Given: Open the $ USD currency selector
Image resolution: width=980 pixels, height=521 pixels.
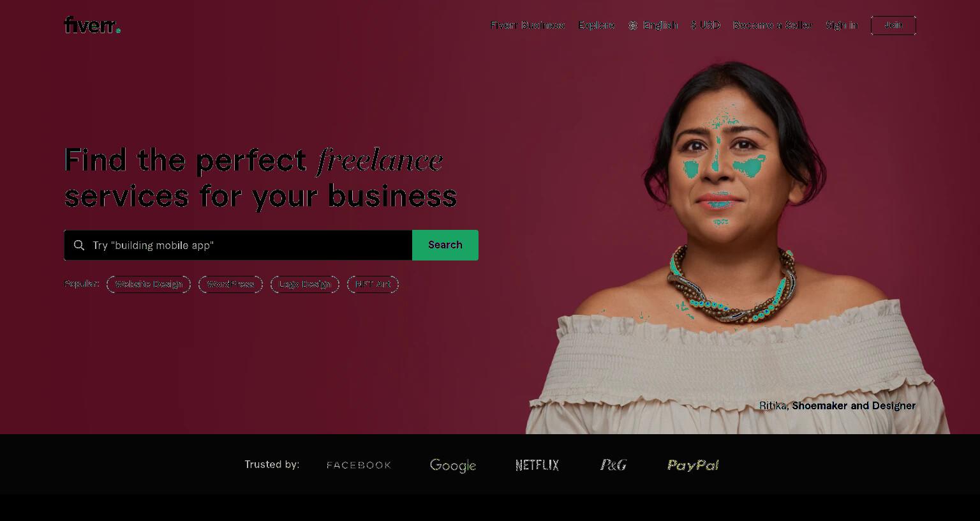Looking at the screenshot, I should tap(706, 26).
